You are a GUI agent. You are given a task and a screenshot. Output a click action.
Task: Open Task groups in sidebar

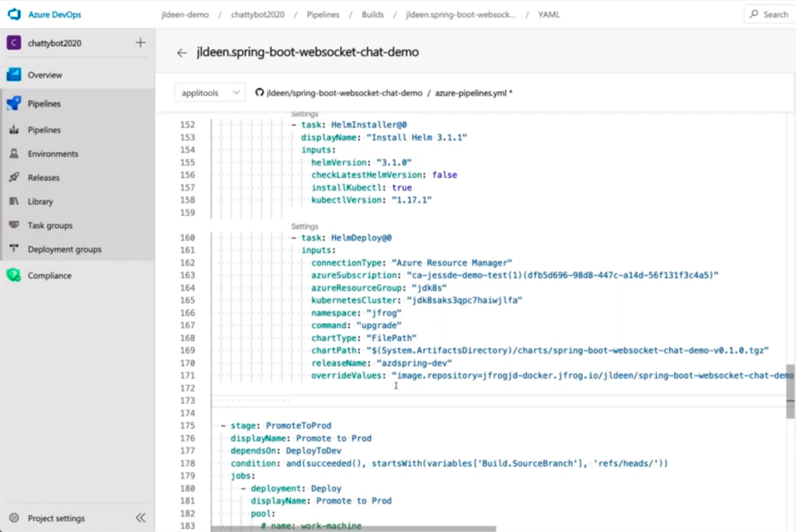[50, 226]
